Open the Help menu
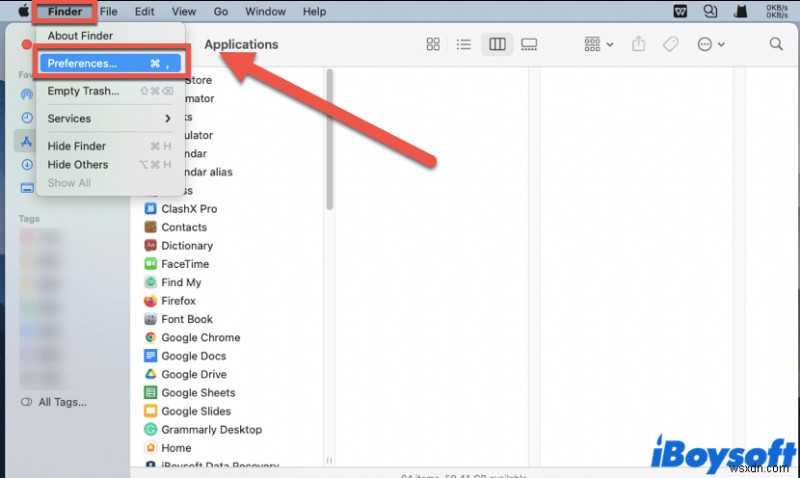800x478 pixels. coord(314,11)
